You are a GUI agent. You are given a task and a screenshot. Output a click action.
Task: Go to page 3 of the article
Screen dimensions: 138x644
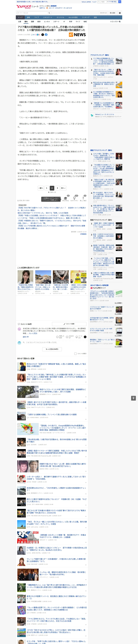[x=57, y=188]
